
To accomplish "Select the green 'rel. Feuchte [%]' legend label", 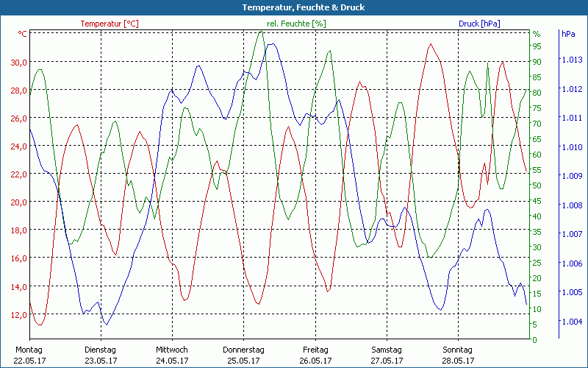I will (296, 24).
